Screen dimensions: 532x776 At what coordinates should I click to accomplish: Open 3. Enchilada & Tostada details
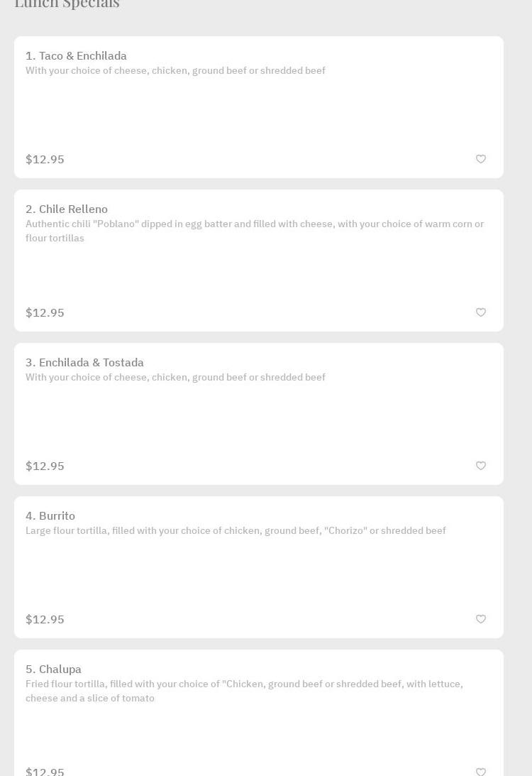[x=84, y=363]
